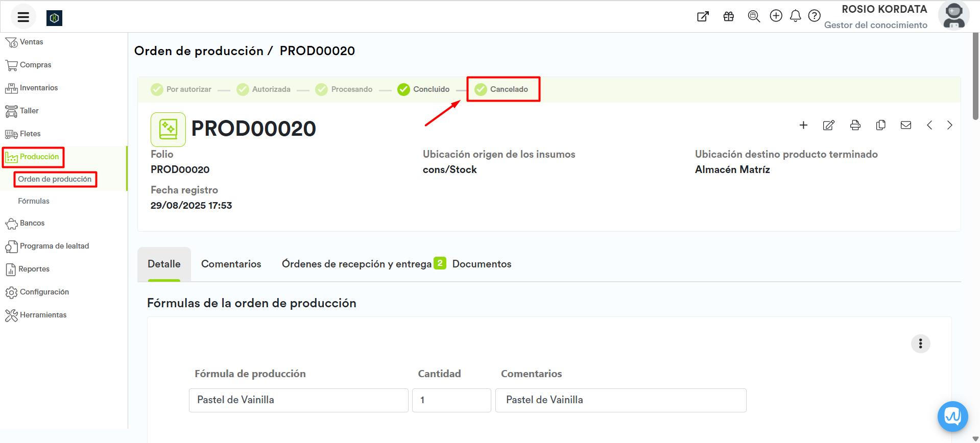The height and width of the screenshot is (443, 980).
Task: Duplicate the order using copy icon
Action: point(880,126)
